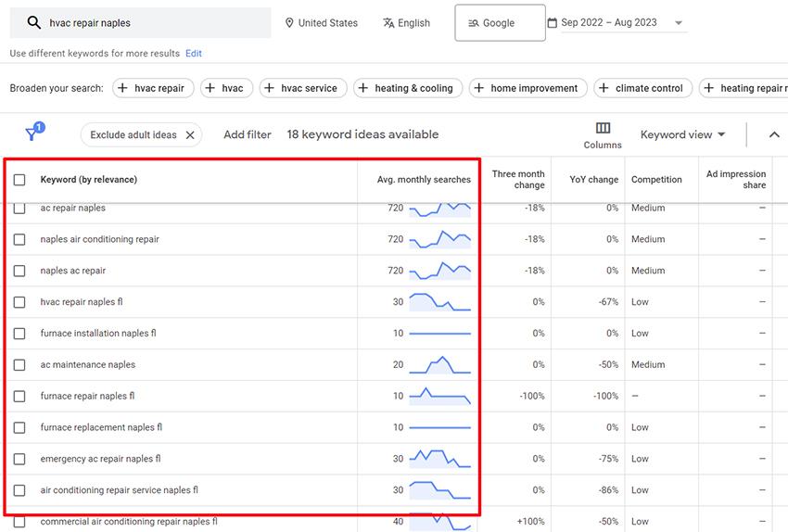Check 'furnace installation naples fl' row
The image size is (788, 532).
pyautogui.click(x=19, y=334)
